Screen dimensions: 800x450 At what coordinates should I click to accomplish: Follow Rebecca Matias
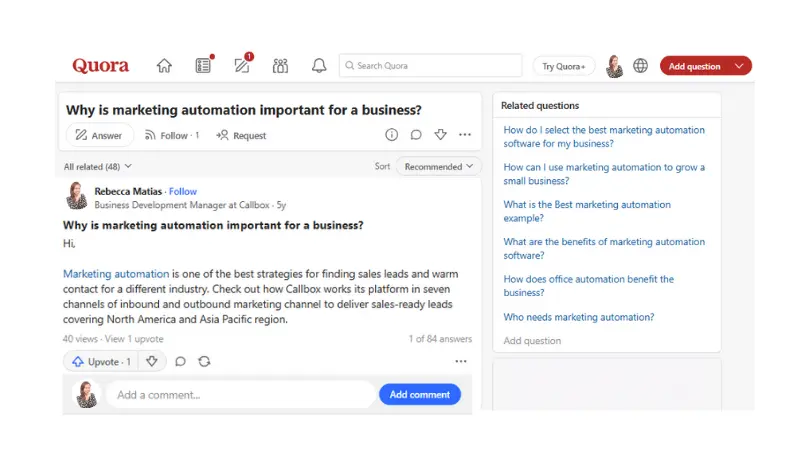point(183,191)
